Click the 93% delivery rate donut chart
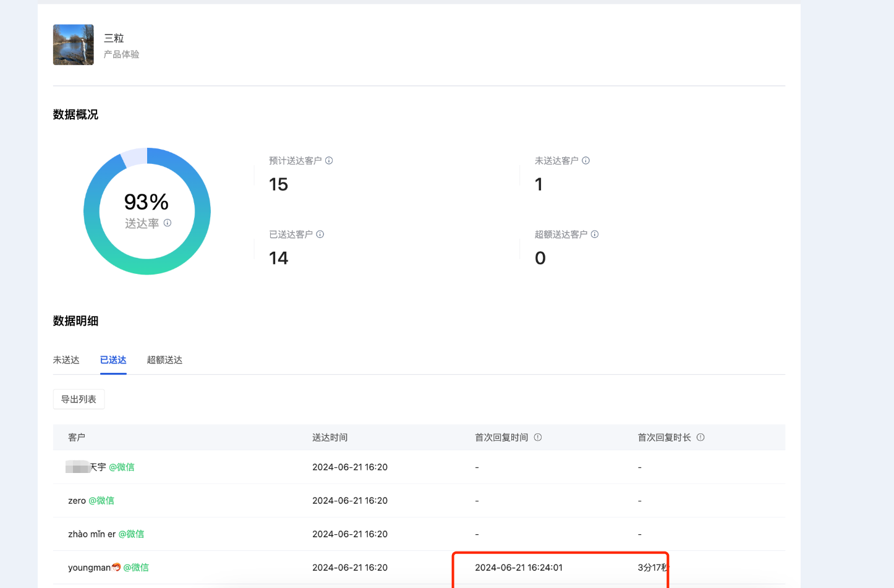 147,211
